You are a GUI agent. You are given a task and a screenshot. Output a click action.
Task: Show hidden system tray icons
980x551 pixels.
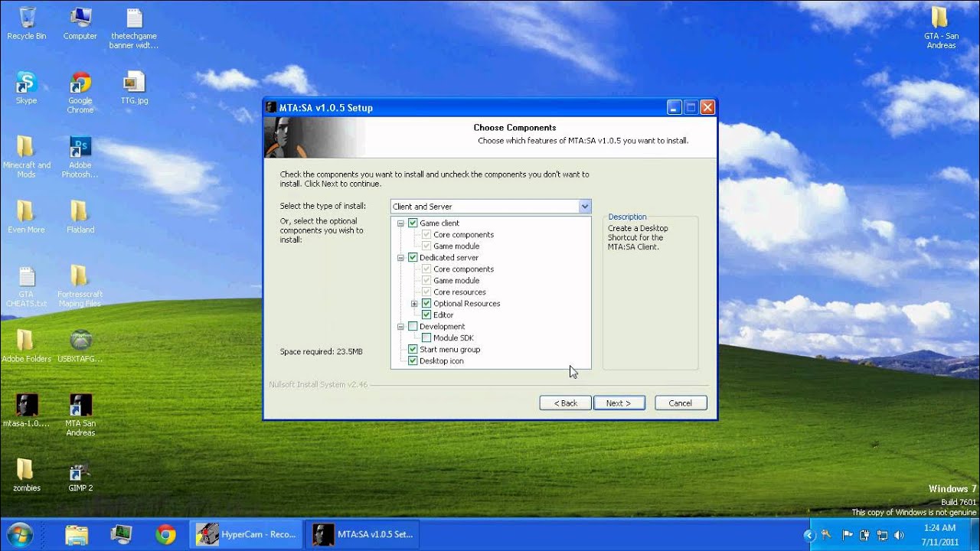click(809, 535)
